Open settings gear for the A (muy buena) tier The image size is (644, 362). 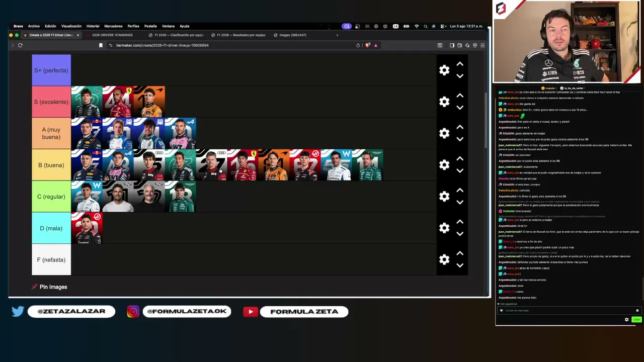[x=444, y=133]
